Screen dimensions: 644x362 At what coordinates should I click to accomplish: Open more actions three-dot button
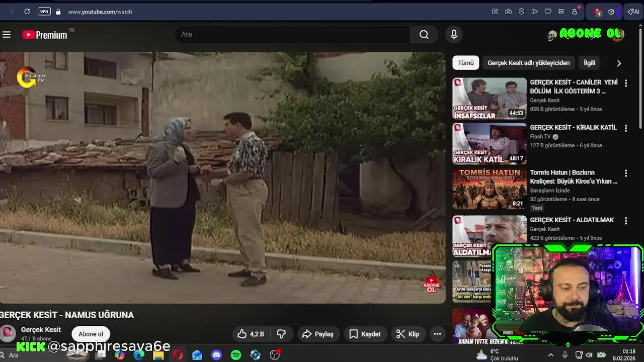437,334
